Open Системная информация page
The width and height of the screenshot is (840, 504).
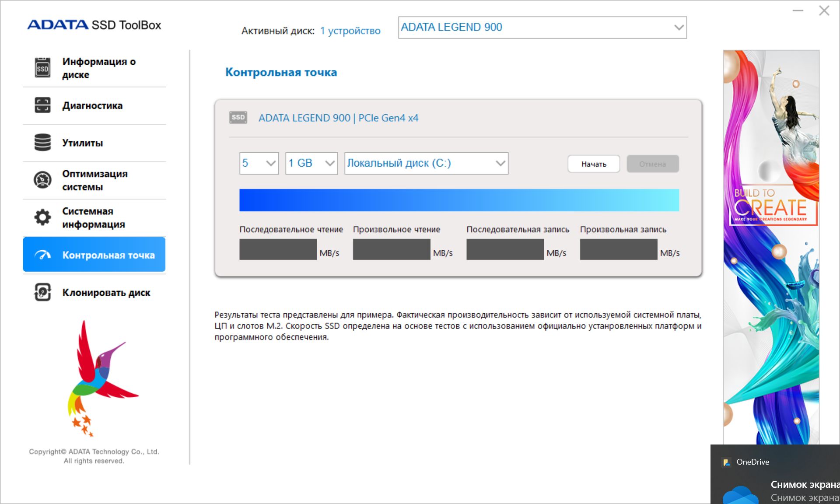pos(94,218)
